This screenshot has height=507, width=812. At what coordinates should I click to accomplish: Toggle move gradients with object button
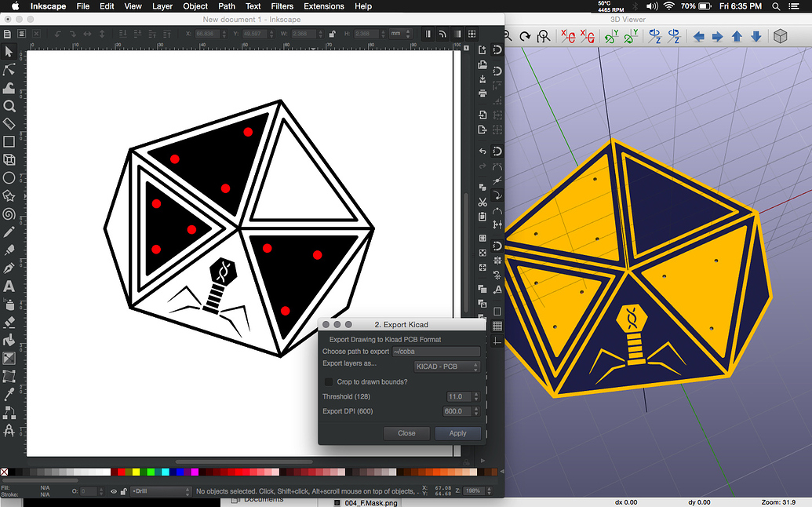click(x=457, y=34)
